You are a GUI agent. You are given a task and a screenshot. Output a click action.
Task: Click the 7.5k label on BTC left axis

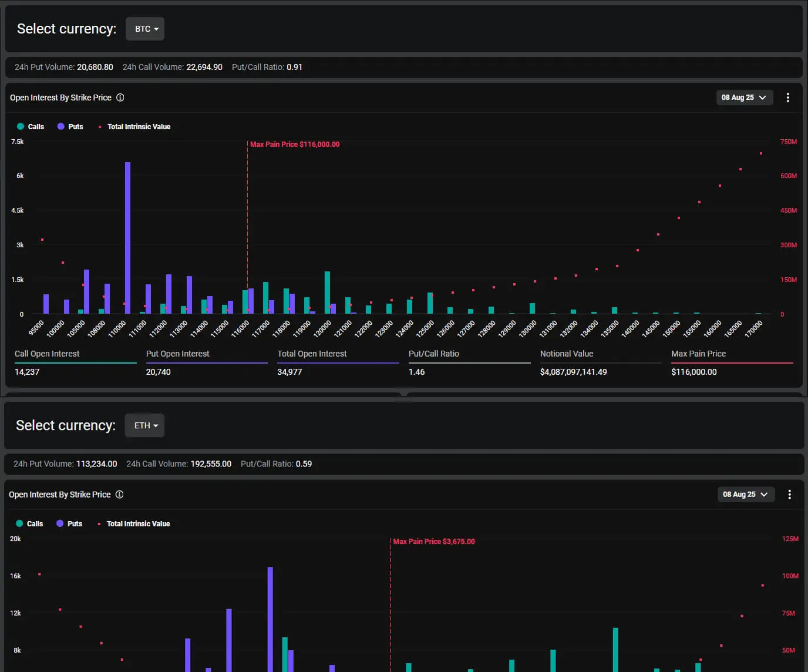click(x=18, y=142)
